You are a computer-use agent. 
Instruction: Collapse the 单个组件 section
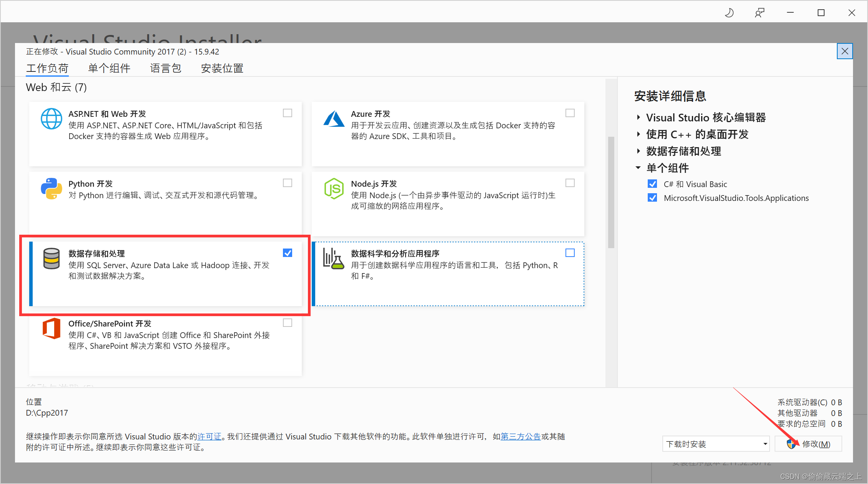click(x=639, y=168)
